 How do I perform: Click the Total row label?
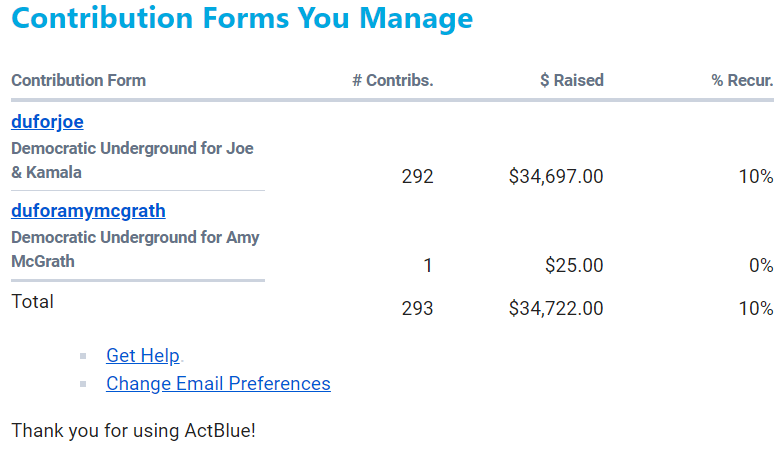(32, 302)
